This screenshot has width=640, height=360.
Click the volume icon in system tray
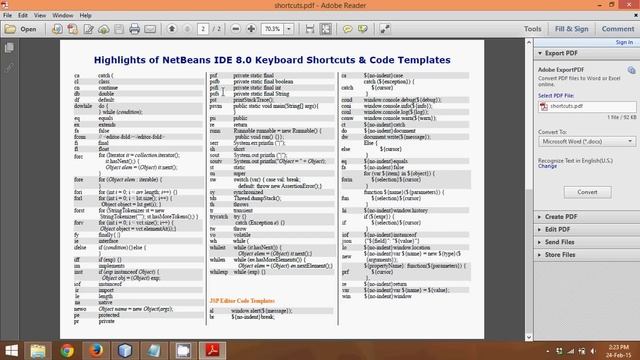(593, 351)
